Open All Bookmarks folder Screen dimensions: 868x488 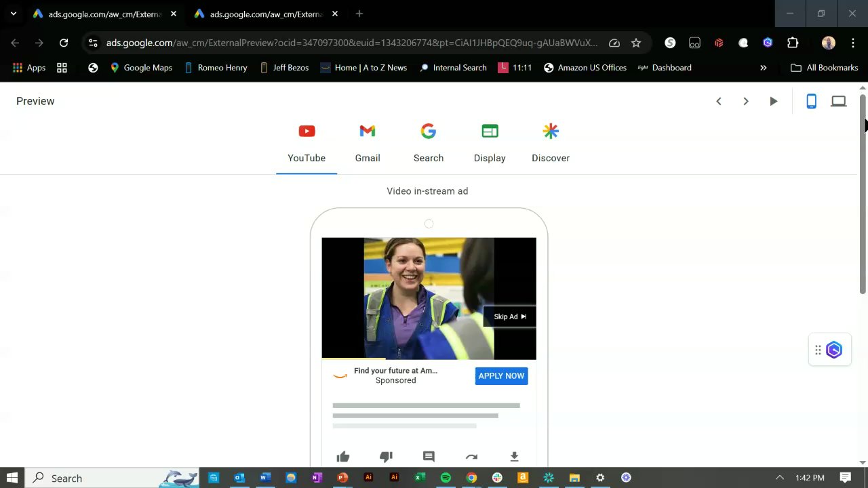(824, 68)
